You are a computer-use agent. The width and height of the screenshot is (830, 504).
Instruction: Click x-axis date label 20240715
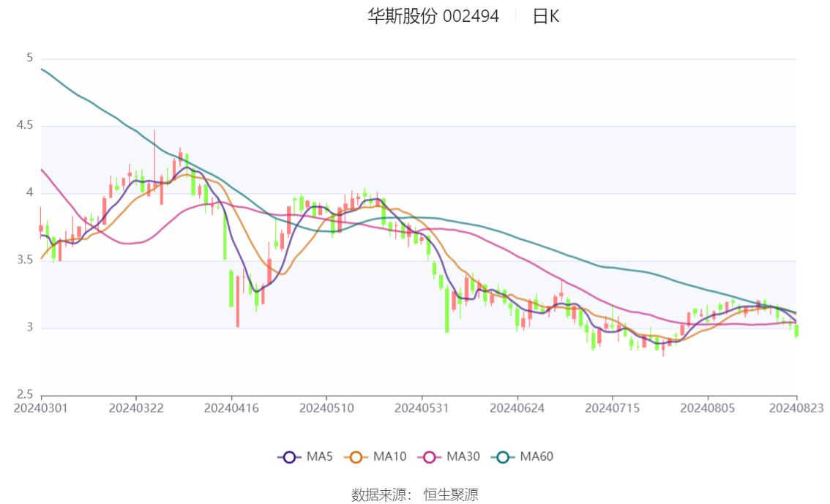pos(613,408)
